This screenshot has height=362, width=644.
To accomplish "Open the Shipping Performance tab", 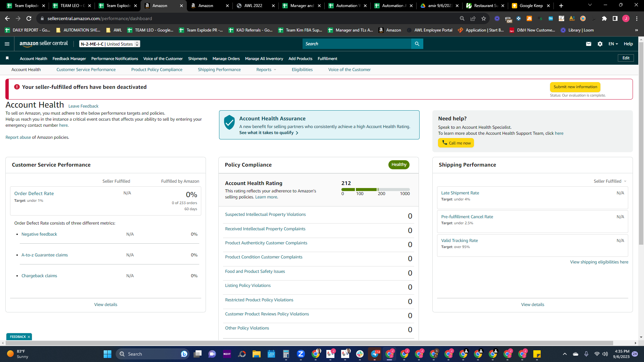I will coord(219,70).
